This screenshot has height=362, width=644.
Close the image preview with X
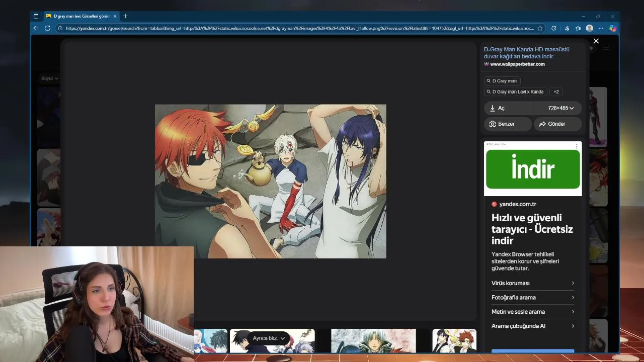click(596, 41)
